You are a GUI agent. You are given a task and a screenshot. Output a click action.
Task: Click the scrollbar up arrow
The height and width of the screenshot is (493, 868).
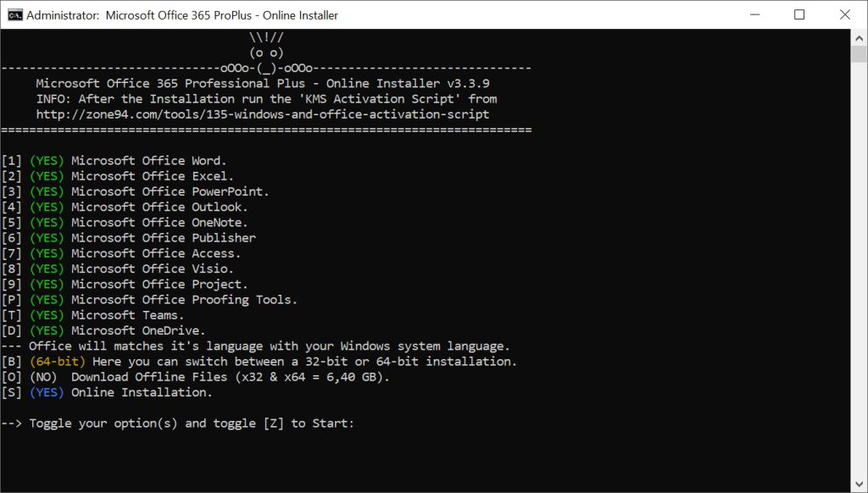pyautogui.click(x=859, y=38)
